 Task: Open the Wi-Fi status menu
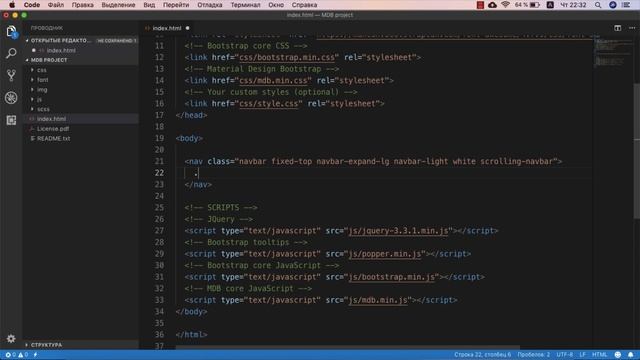[505, 5]
